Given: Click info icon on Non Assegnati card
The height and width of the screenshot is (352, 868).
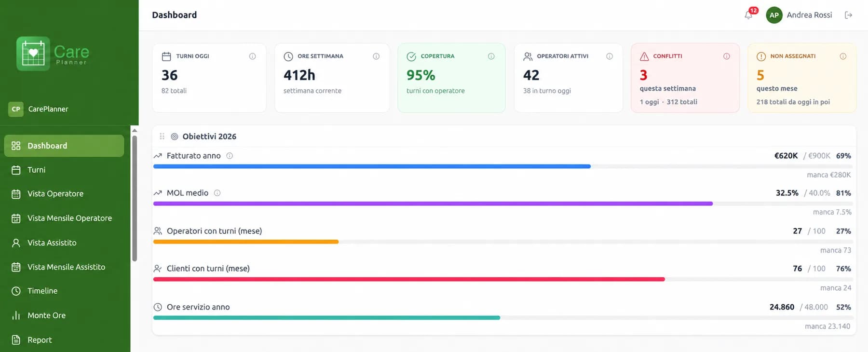Looking at the screenshot, I should point(843,56).
